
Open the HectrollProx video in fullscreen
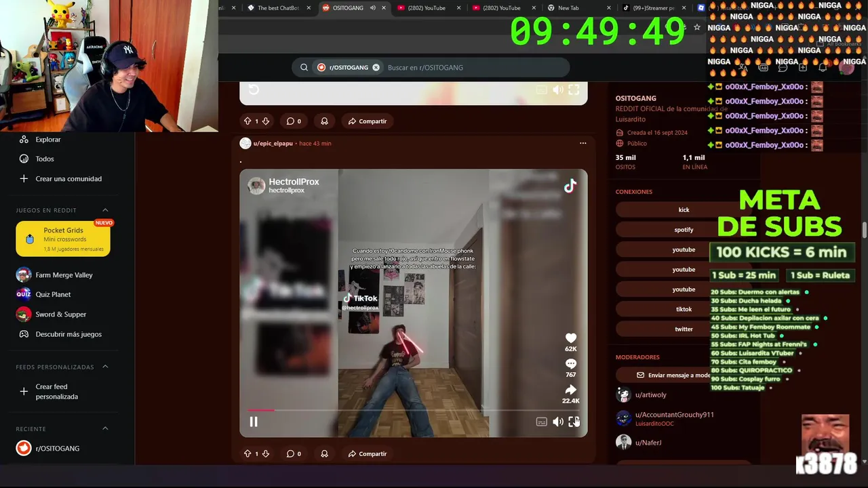point(574,422)
